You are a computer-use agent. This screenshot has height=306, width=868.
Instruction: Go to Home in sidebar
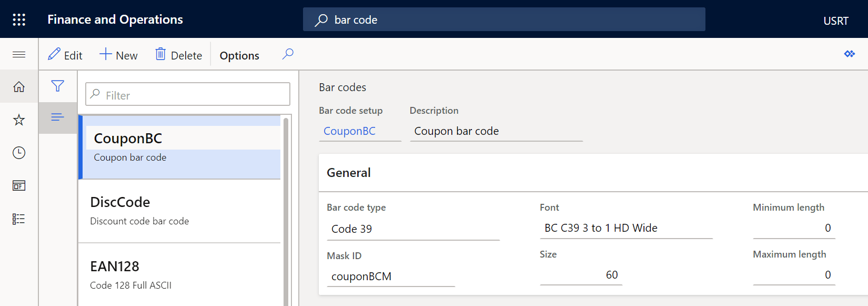pyautogui.click(x=19, y=87)
